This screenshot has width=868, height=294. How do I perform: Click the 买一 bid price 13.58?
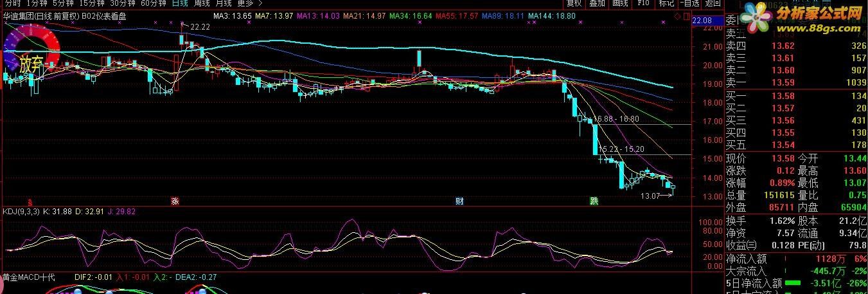tap(783, 96)
